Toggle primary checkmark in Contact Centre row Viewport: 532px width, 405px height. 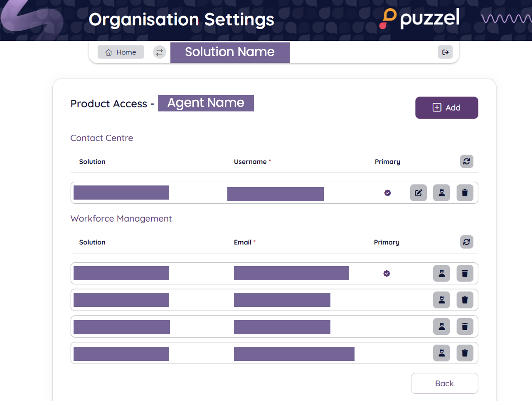click(387, 193)
